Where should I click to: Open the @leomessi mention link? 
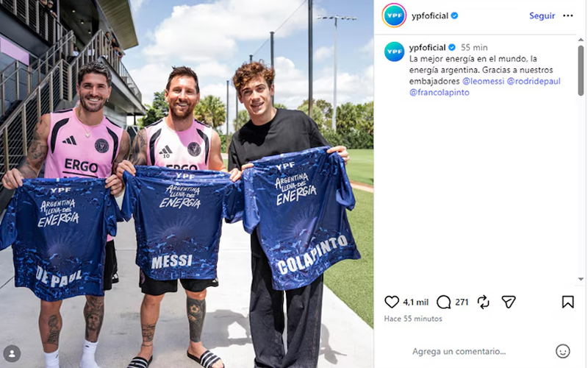tap(483, 81)
